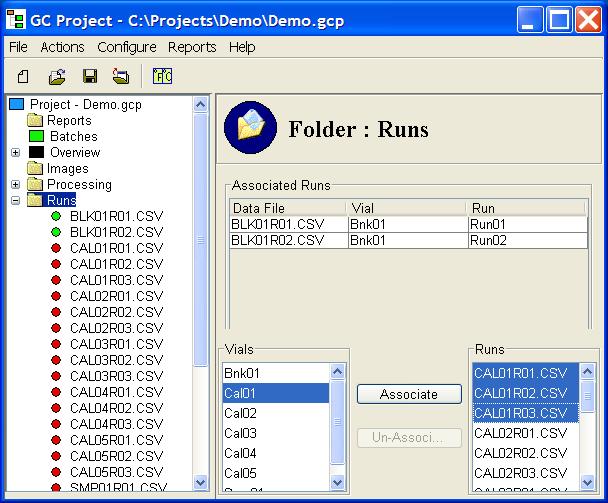Select Cal02 in Vials list
The width and height of the screenshot is (608, 503).
coord(276,413)
